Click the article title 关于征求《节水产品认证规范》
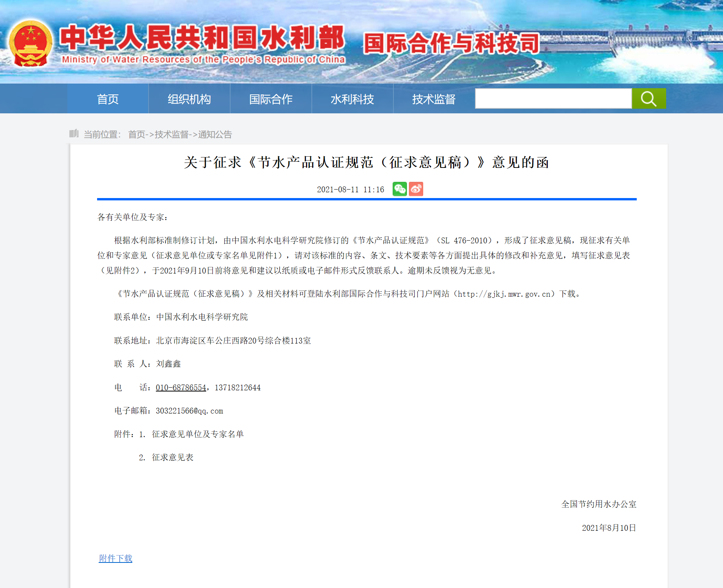The image size is (723, 588). 366,162
